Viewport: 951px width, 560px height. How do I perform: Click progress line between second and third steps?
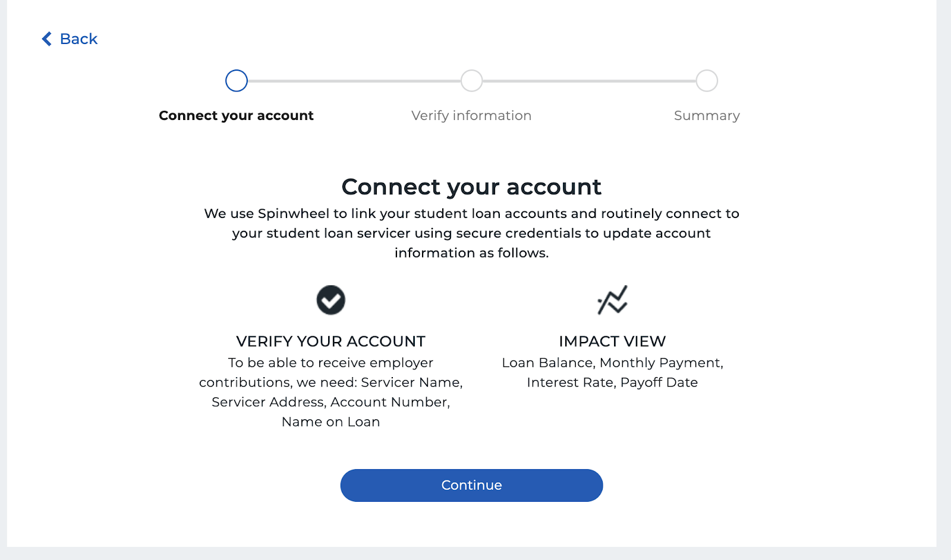[589, 81]
